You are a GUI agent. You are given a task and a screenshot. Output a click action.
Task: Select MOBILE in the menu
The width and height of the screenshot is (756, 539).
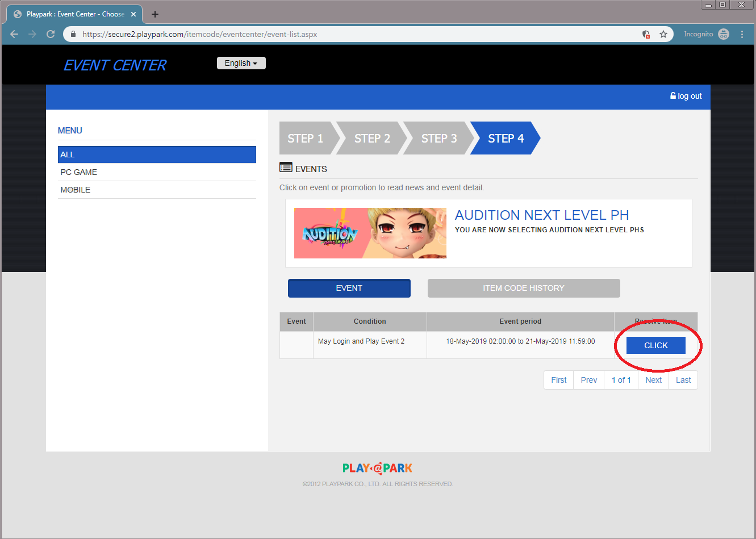click(76, 190)
